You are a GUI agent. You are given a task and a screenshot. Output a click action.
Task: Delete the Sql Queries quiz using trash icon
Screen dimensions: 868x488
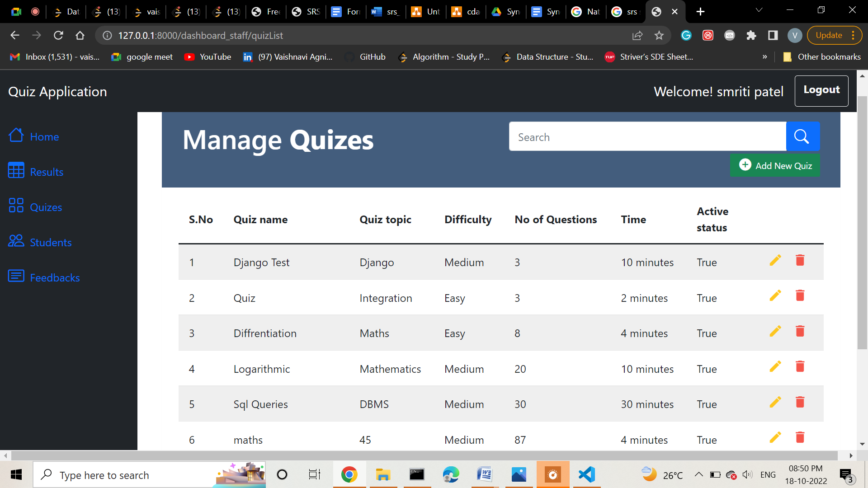[800, 402]
